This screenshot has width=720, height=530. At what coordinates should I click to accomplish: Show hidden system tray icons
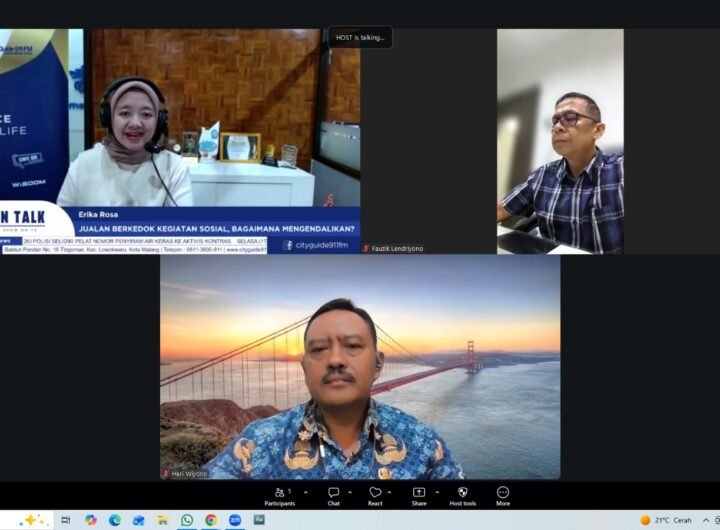[706, 520]
